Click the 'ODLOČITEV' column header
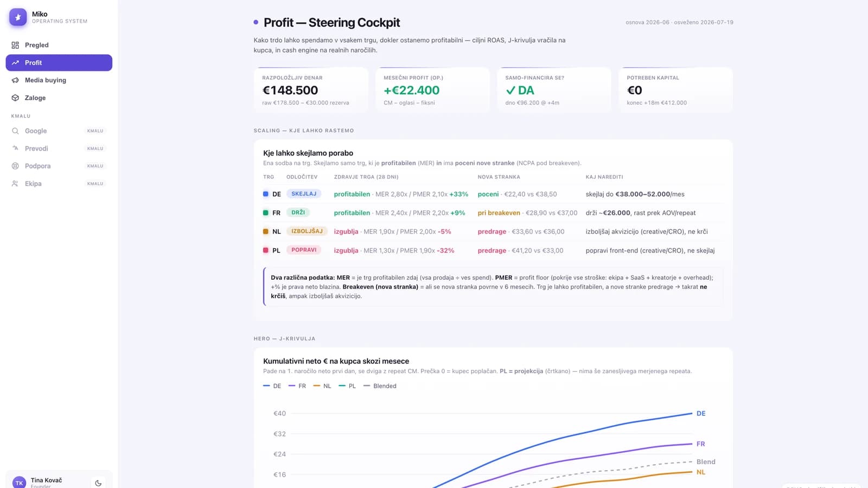 tap(302, 177)
